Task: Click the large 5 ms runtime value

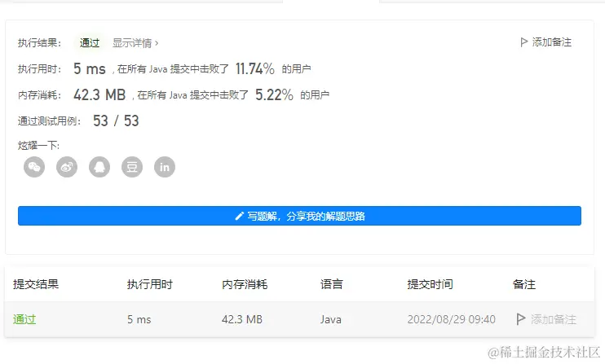Action: 90,69
